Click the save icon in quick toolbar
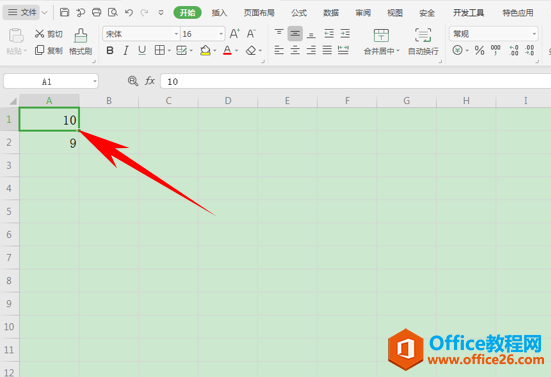The height and width of the screenshot is (377, 551). [x=64, y=13]
